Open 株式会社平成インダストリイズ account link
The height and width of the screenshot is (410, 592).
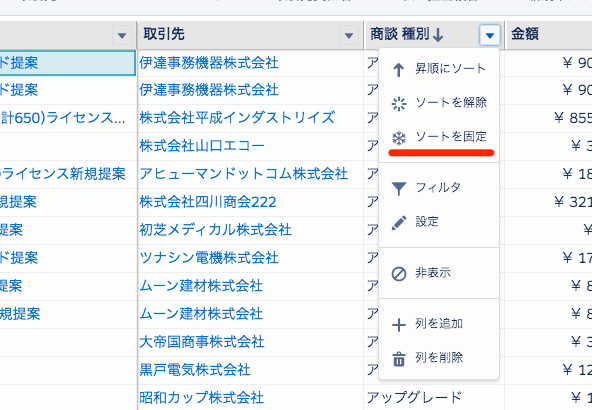237,118
